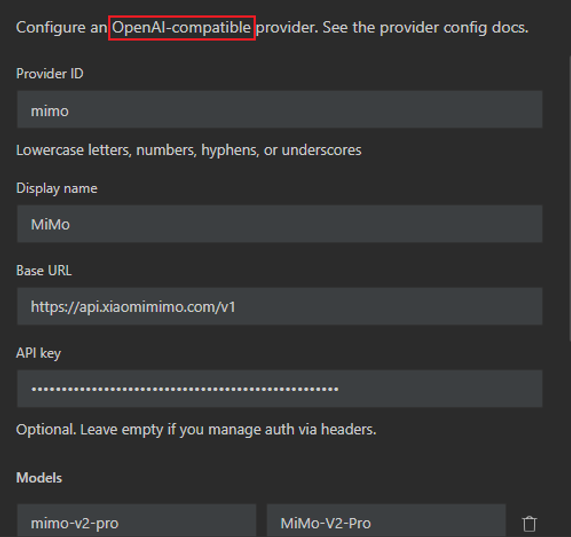Click the Display name field containing MiMo
This screenshot has width=571, height=537.
point(280,224)
